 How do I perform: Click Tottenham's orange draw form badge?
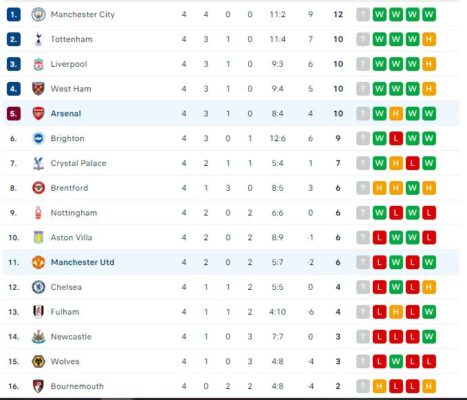point(429,39)
